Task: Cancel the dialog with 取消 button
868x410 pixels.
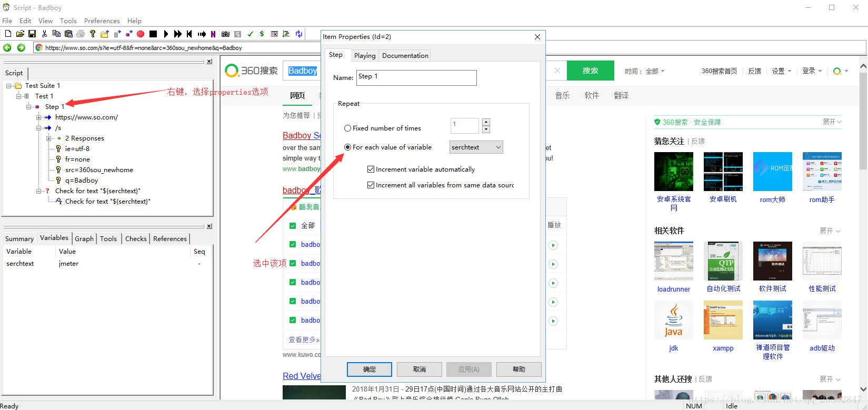Action: click(420, 369)
